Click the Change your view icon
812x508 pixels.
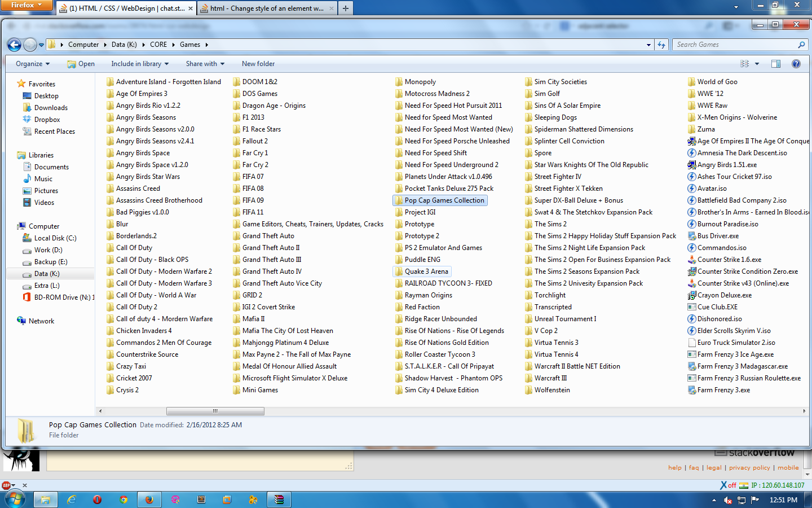[x=745, y=64]
